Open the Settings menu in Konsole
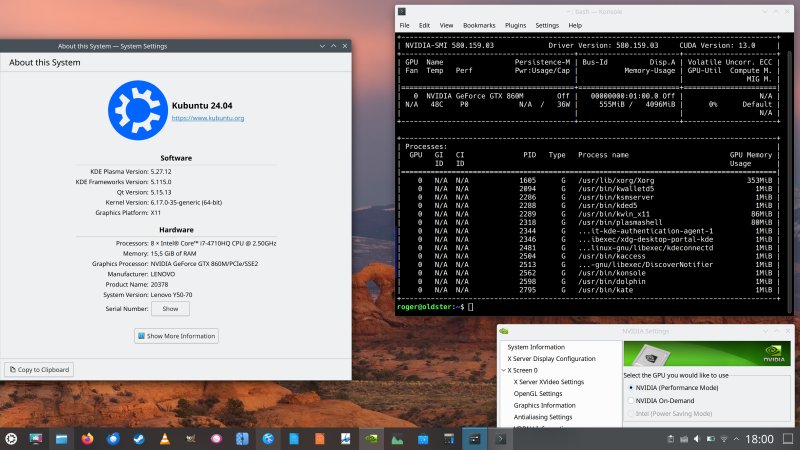 click(547, 26)
